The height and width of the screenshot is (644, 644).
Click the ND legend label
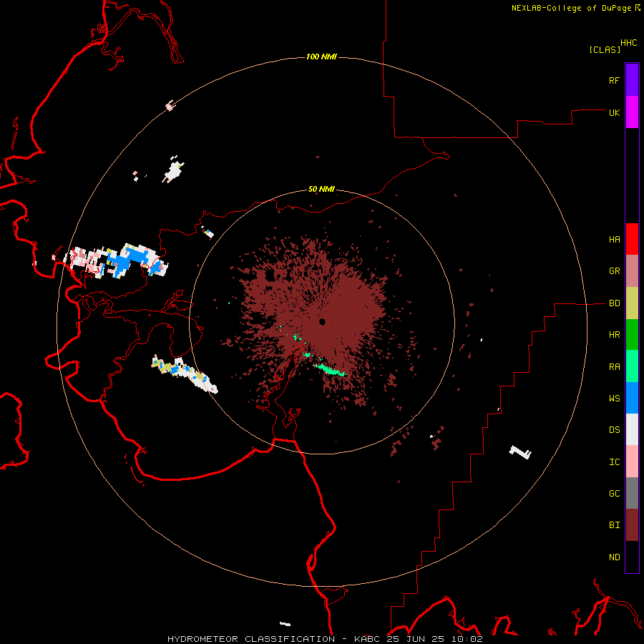[614, 557]
